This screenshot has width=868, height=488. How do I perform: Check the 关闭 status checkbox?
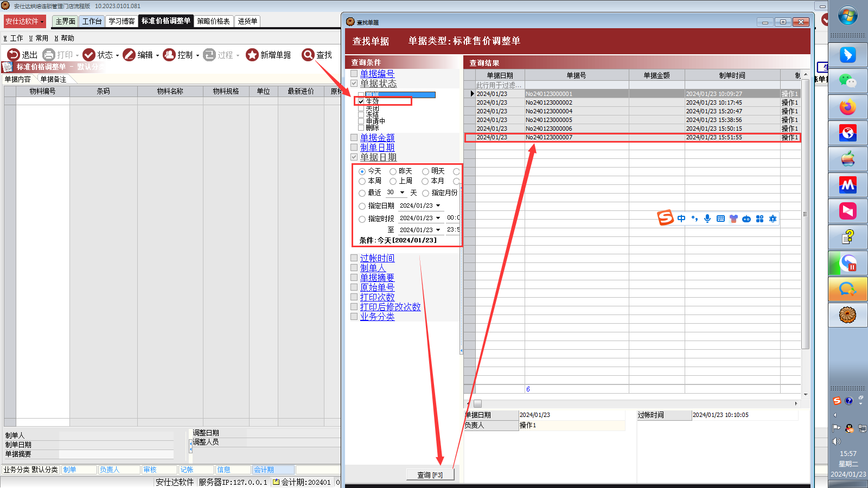tap(361, 108)
